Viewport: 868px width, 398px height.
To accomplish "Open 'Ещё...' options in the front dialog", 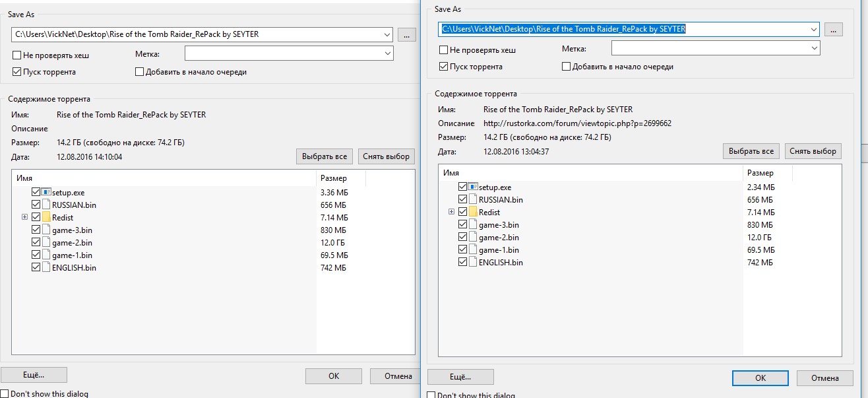I will pyautogui.click(x=460, y=377).
